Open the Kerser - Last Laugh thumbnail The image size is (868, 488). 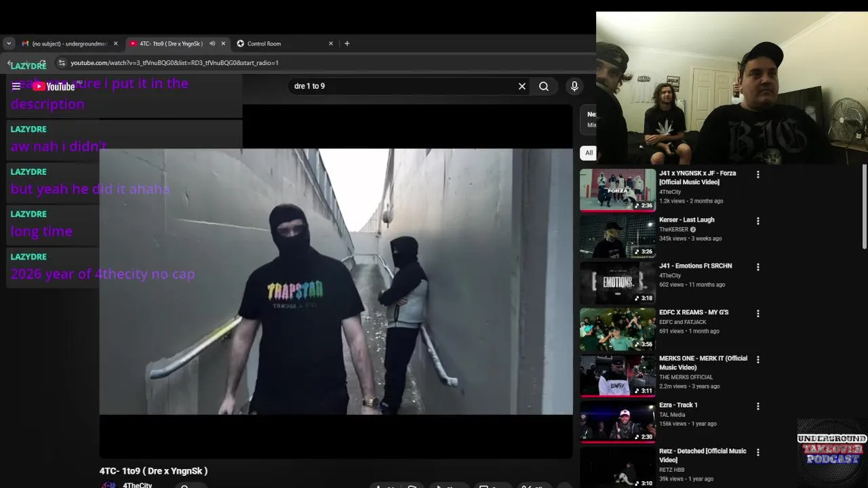618,237
